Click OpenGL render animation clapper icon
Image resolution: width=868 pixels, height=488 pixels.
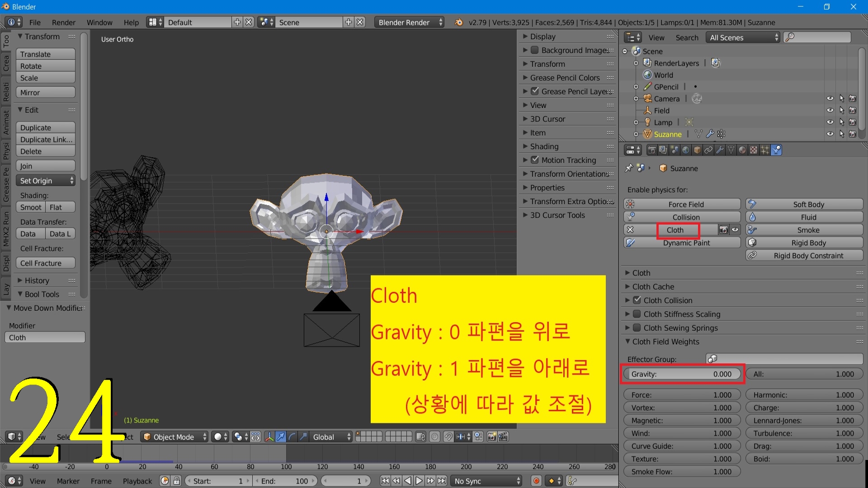click(503, 437)
